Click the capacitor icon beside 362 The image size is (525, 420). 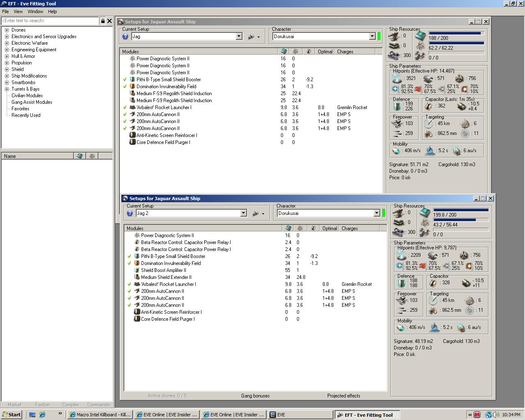[429, 106]
